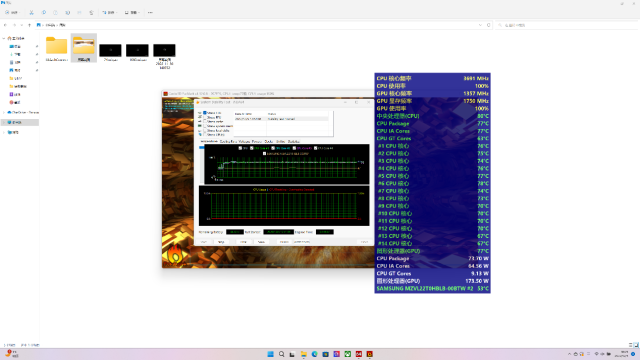Click the Copy icon in Explorer toolbar
The width and height of the screenshot is (640, 360).
(x=44, y=13)
